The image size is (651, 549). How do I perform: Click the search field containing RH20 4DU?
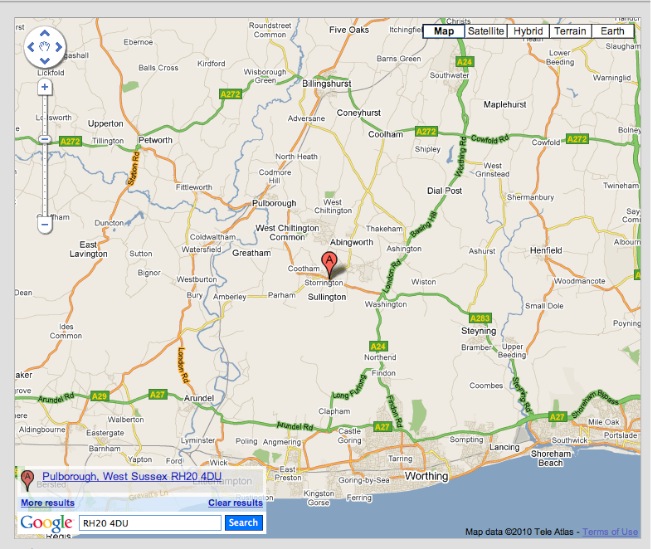(x=150, y=523)
